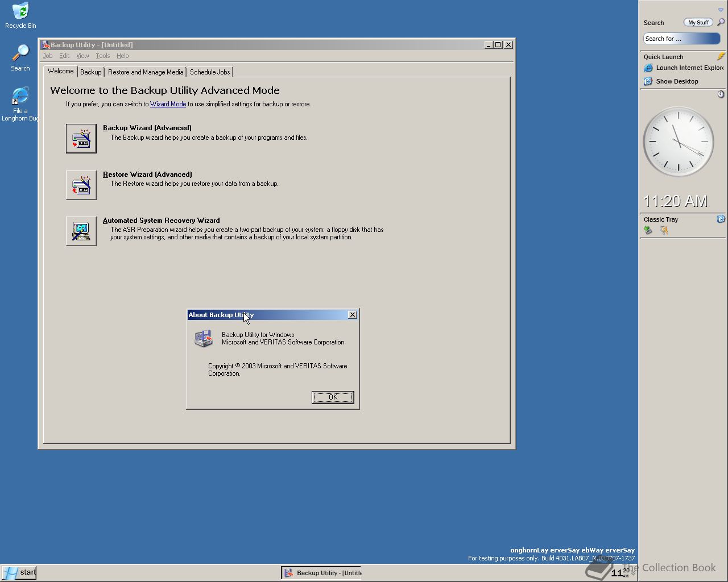This screenshot has height=582, width=728.
Task: Click the small clock tile options icon
Action: [x=721, y=94]
